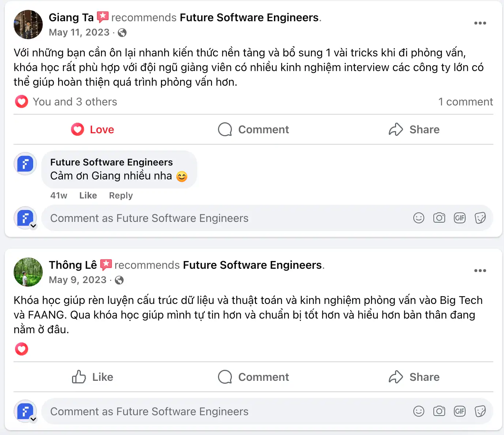
Task: Switch commenting profile on Giang Ta's post
Action: (x=33, y=226)
